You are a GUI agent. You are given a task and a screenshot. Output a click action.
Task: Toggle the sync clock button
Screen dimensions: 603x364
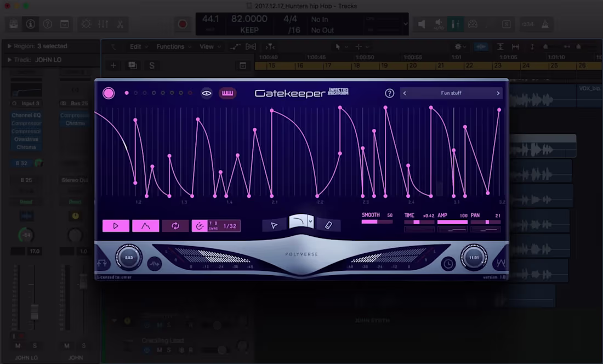click(200, 226)
